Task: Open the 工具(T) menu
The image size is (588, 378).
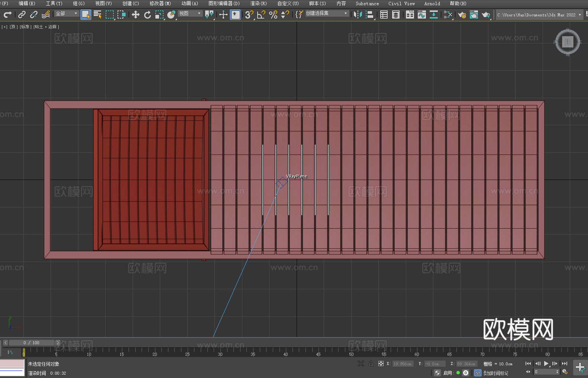Action: (x=54, y=3)
